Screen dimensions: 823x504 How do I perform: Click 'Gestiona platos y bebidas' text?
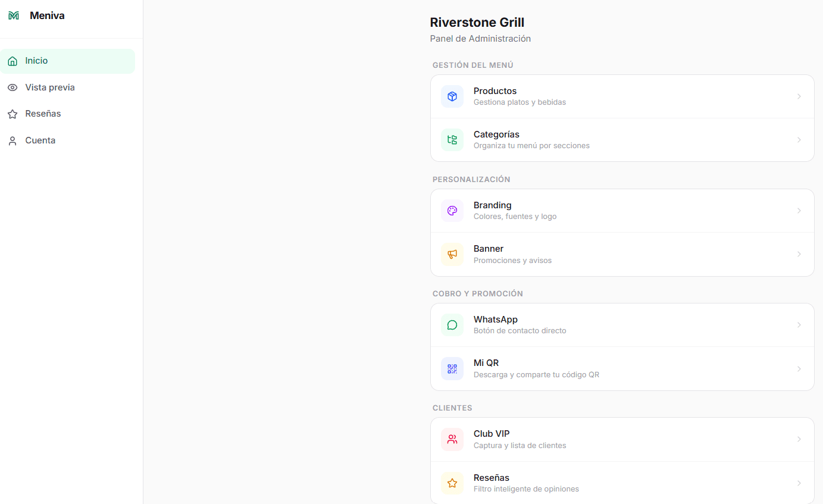(x=520, y=102)
